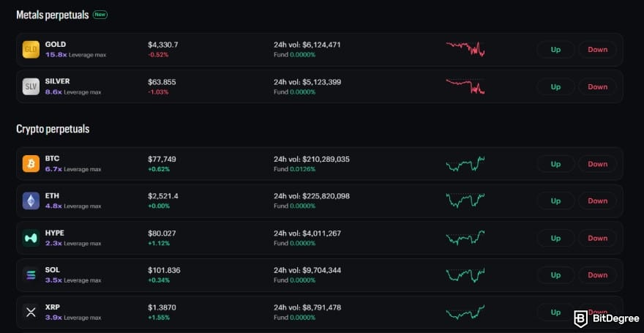
Task: Click the GOLD price $4,330.7
Action: click(x=163, y=45)
